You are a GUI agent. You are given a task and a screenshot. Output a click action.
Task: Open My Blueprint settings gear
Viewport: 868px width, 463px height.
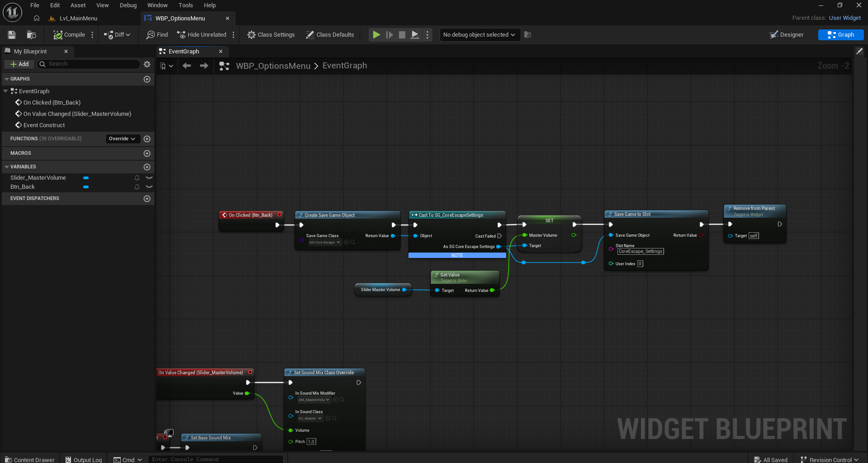pyautogui.click(x=147, y=64)
